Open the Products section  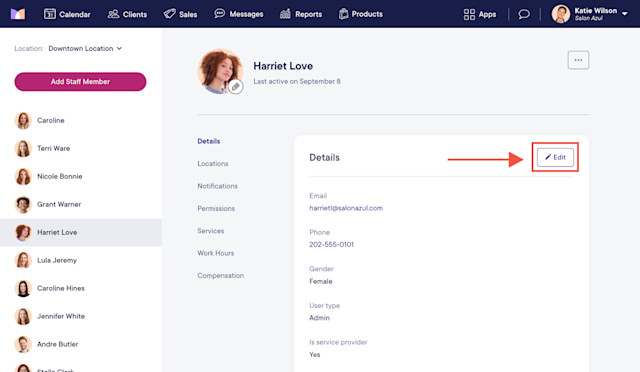[361, 14]
